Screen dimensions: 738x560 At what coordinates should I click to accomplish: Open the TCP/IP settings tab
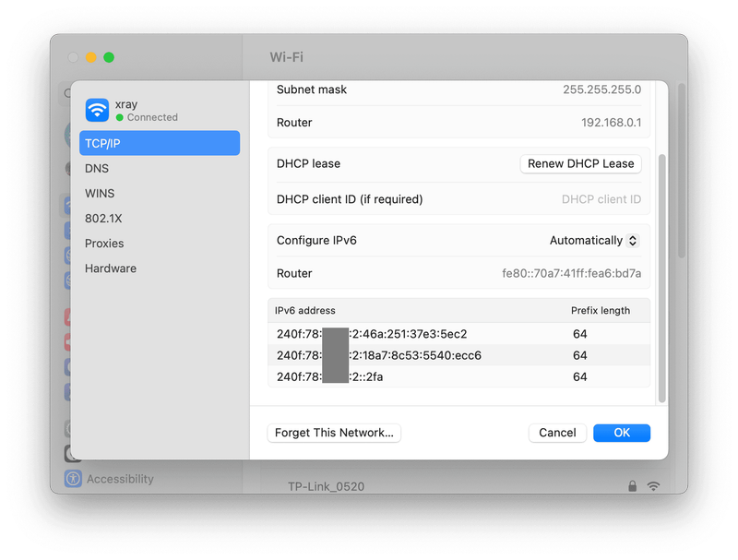159,143
